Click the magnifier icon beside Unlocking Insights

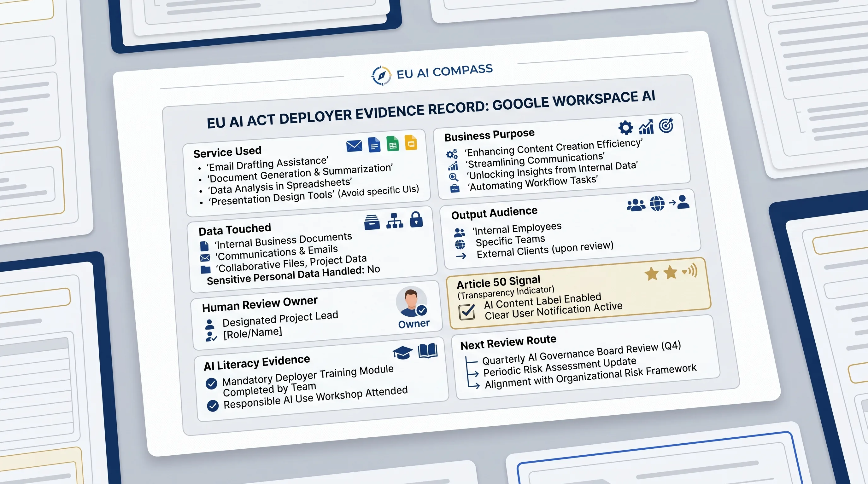tap(454, 177)
